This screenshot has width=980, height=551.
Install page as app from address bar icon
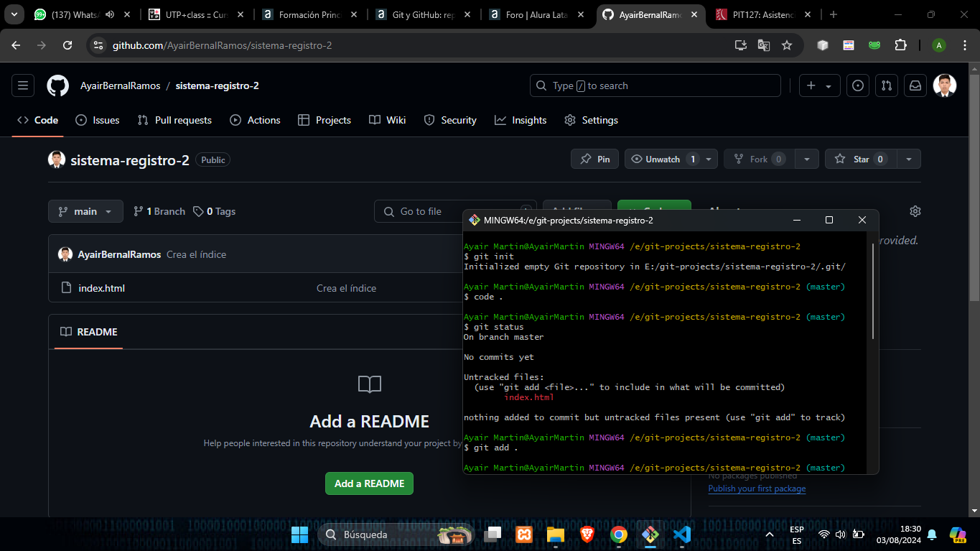click(740, 45)
